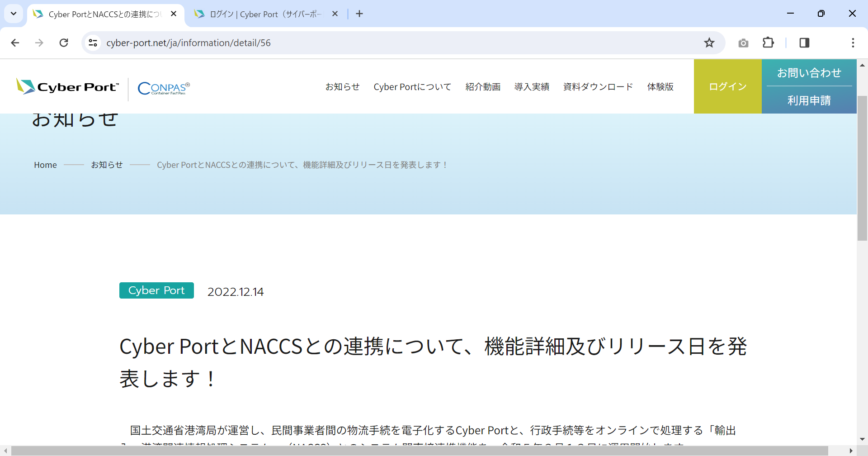The height and width of the screenshot is (456, 868).
Task: Open the tab search dropdown
Action: click(x=14, y=14)
